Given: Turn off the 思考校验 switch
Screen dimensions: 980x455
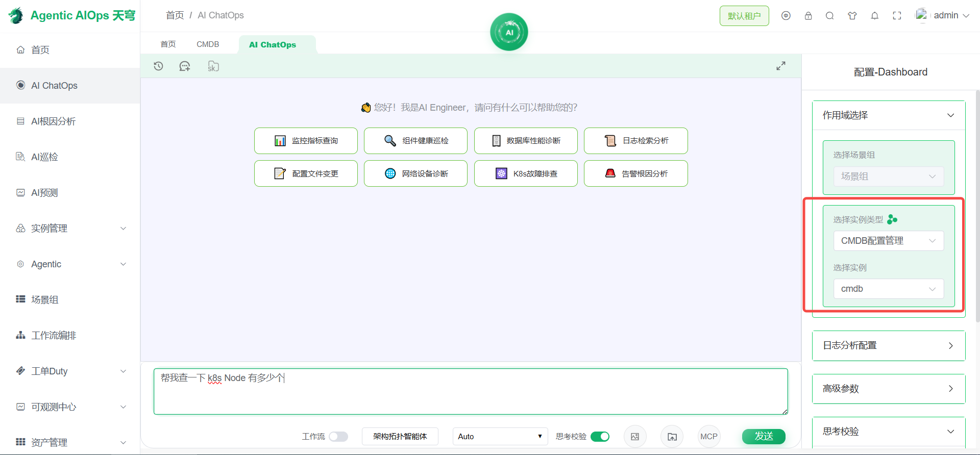Looking at the screenshot, I should click(x=600, y=437).
